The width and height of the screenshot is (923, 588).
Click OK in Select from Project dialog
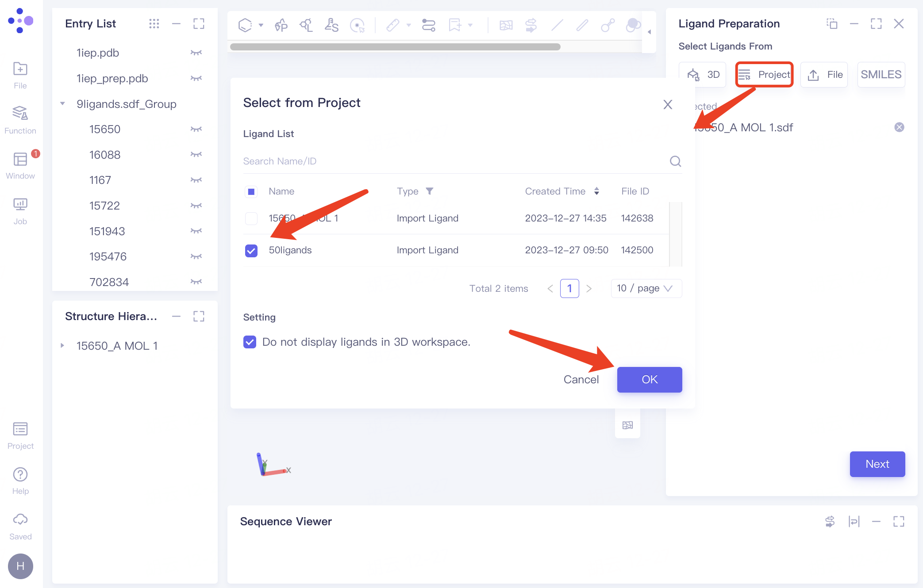pyautogui.click(x=649, y=379)
